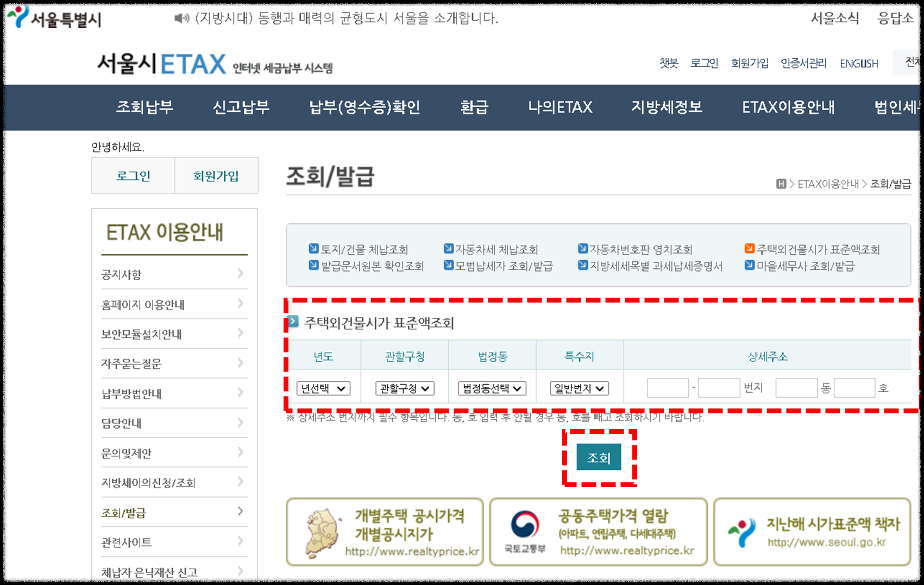Screen dimensions: 924x585
Task: Click the 회원가입 signup link
Action: pyautogui.click(x=749, y=63)
